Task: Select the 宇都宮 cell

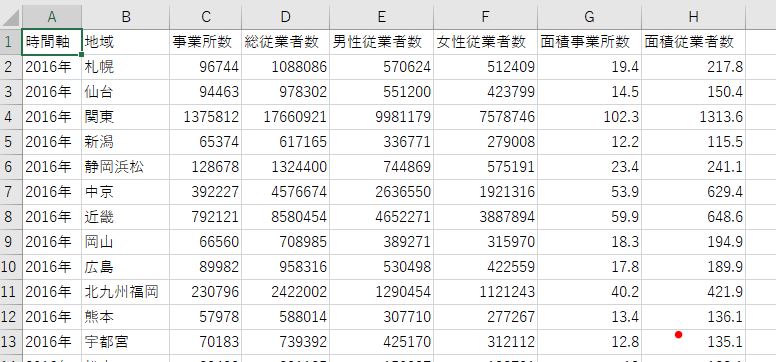Action: (126, 342)
